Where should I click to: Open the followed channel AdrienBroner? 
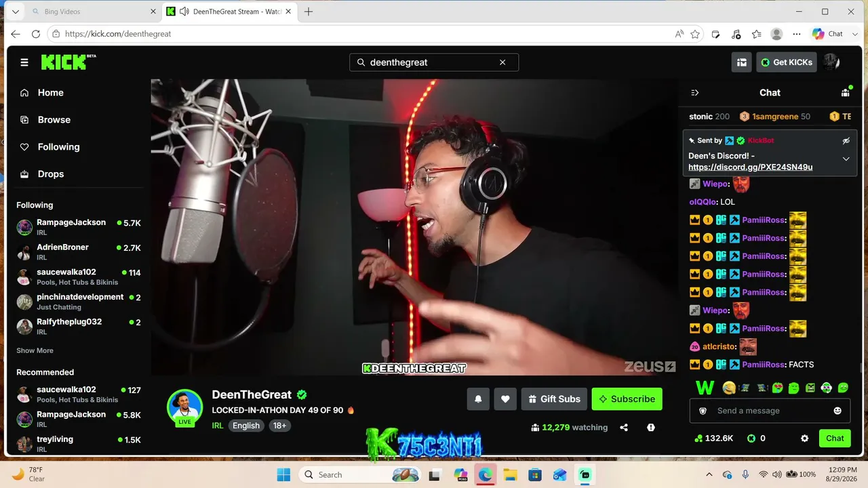[x=79, y=252]
